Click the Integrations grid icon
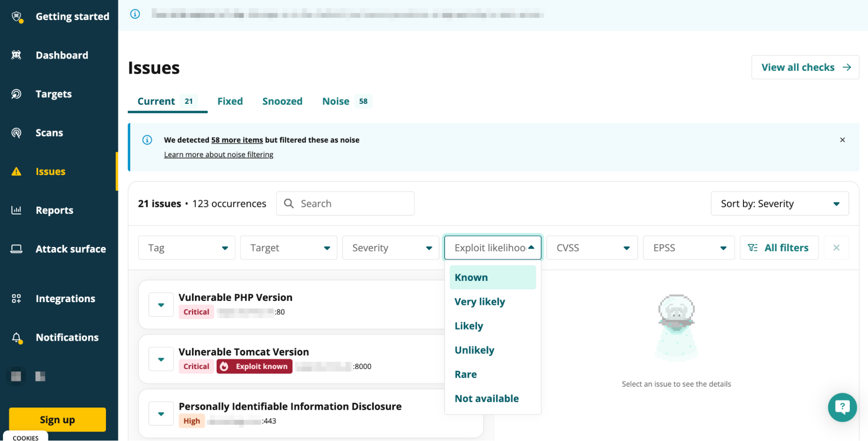 coord(17,299)
